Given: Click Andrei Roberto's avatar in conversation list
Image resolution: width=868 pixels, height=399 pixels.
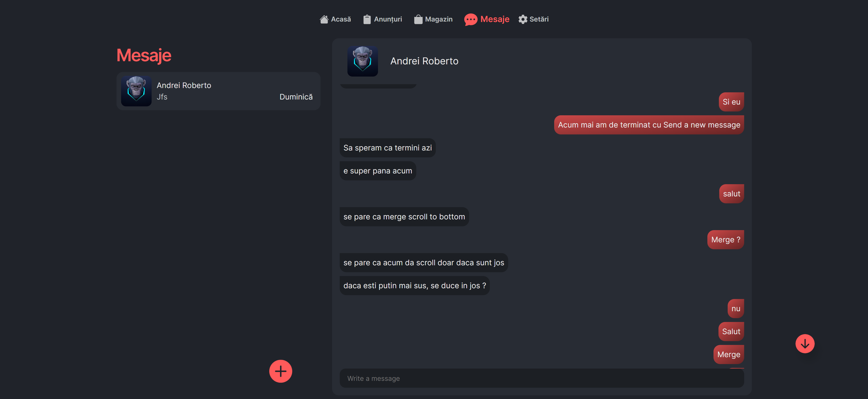Looking at the screenshot, I should point(136,91).
